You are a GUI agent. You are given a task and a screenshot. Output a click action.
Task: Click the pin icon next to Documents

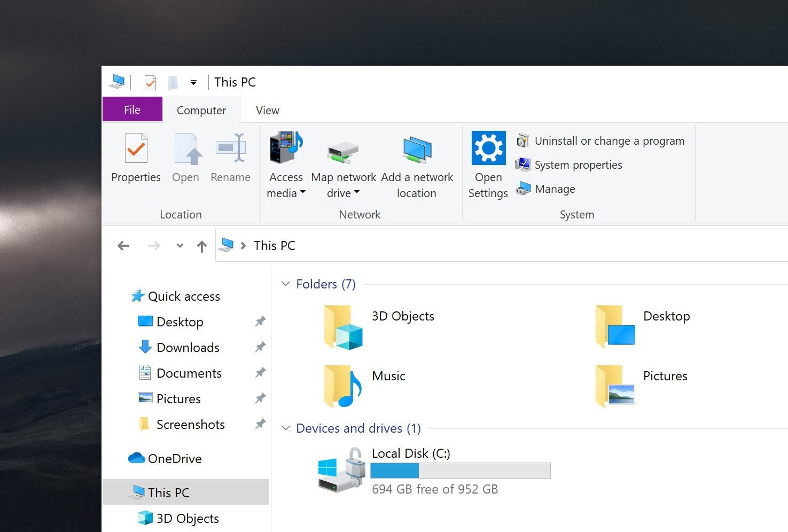coord(260,373)
